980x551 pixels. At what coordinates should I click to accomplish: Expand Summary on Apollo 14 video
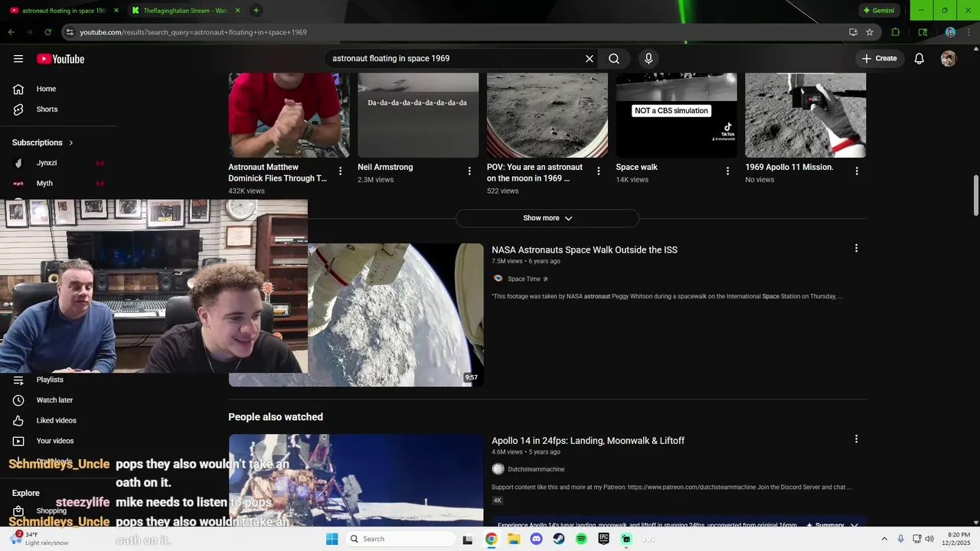(832, 525)
